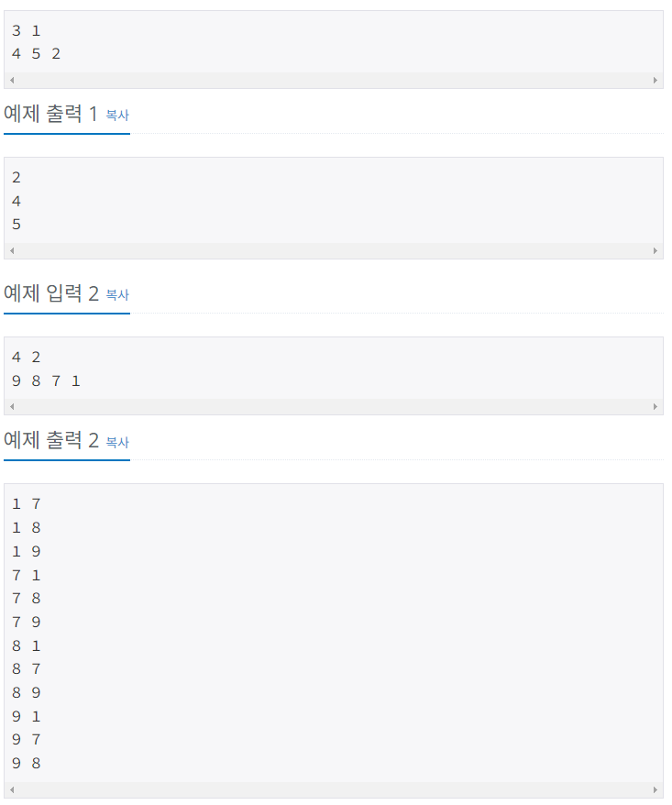The height and width of the screenshot is (805, 672).
Task: Click the right scroll arrow under 예제 입력 2 box
Action: [657, 406]
